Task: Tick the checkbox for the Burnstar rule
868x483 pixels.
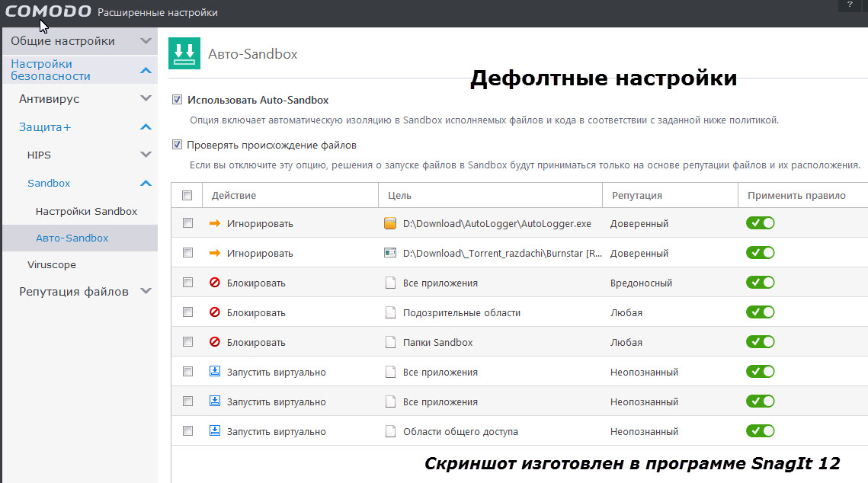Action: 188,253
